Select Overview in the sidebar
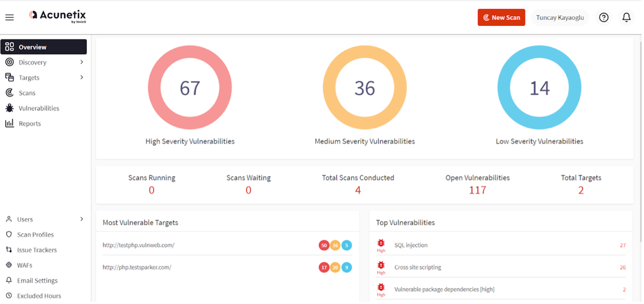This screenshot has height=304, width=644. (x=43, y=47)
